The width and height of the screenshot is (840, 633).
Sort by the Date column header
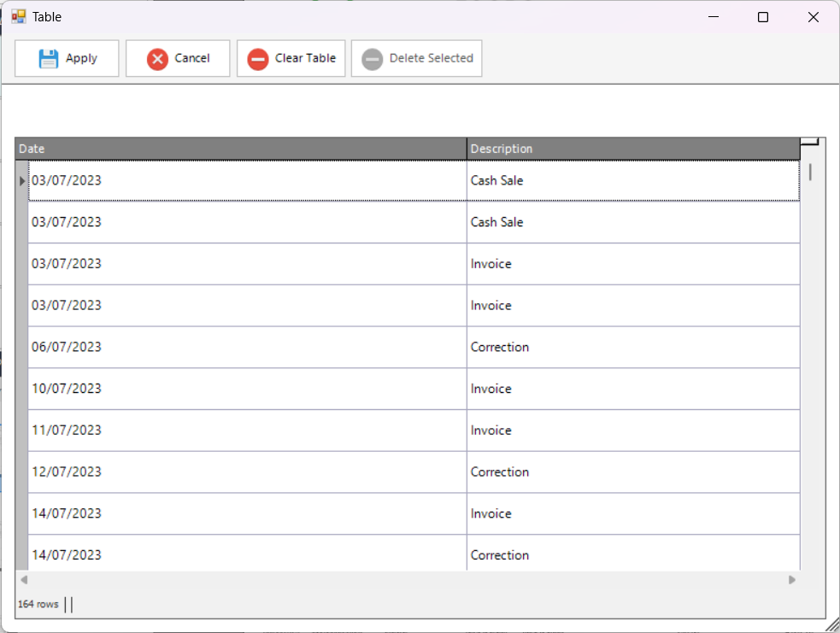tap(241, 149)
